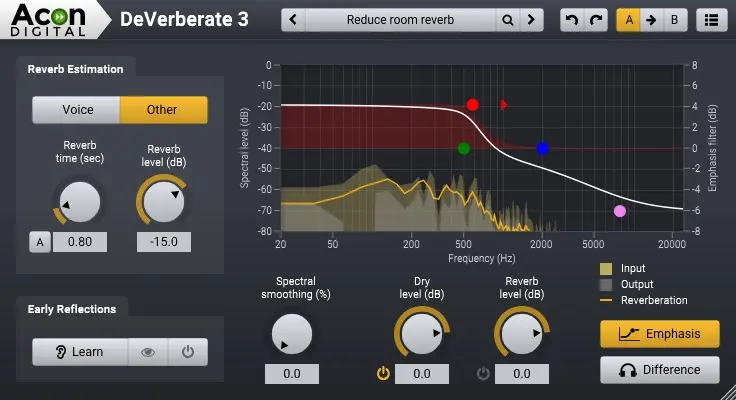Click the Input legend swatch
The width and height of the screenshot is (736, 400).
pyautogui.click(x=606, y=269)
